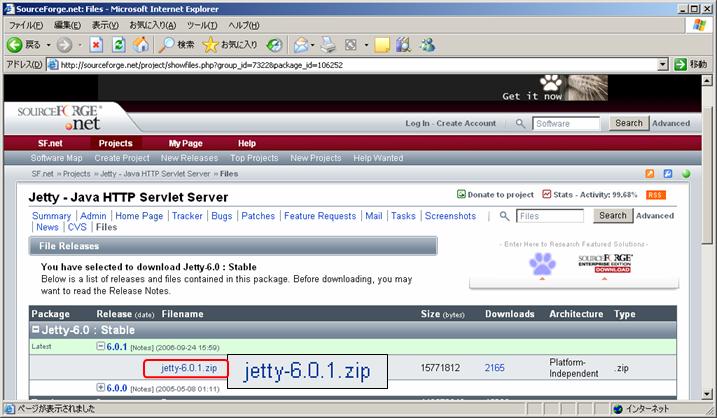Click the Edit toolbar icon beside printer
Image resolution: width=717 pixels, height=418 pixels.
351,44
